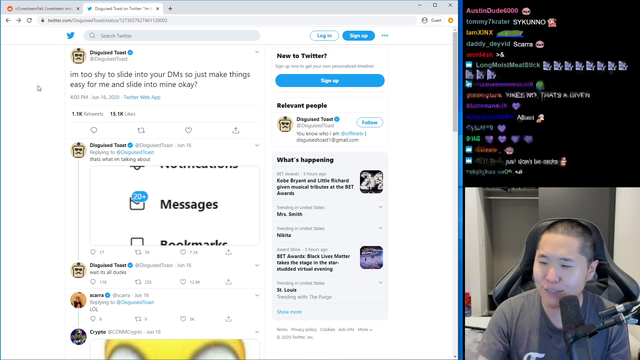Reply to 'wait its all dudes' tweet

click(x=93, y=282)
